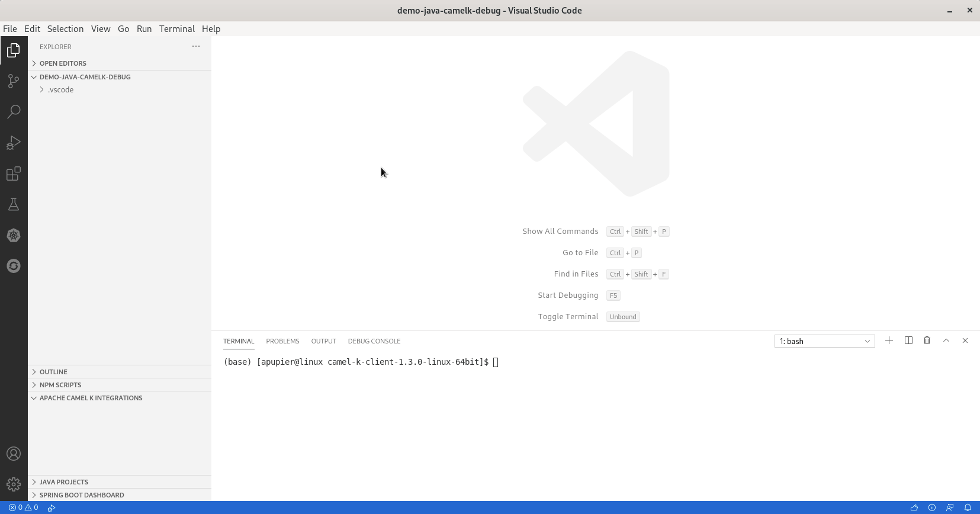Expand the .vscode folder

click(x=60, y=90)
